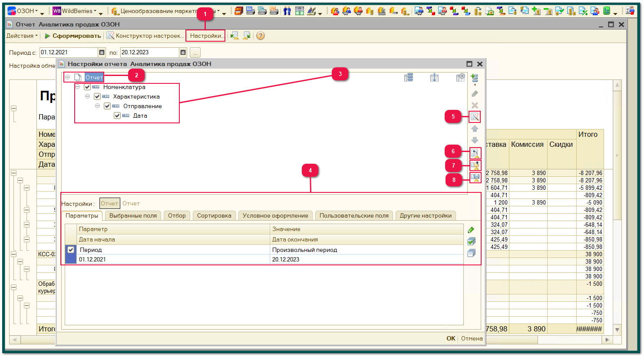Click the red stacked documents toolbar icon

238,11
